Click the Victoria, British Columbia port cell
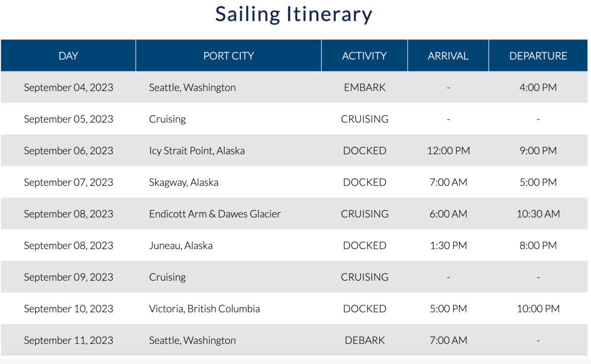This screenshot has height=364, width=591. (204, 309)
